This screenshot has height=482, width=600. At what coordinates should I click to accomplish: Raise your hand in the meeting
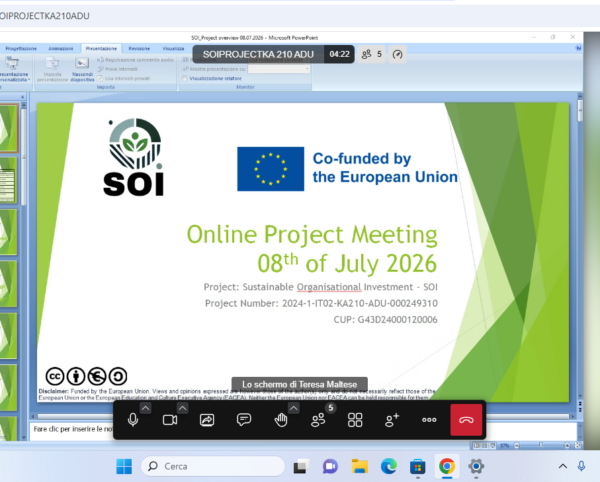pyautogui.click(x=281, y=420)
